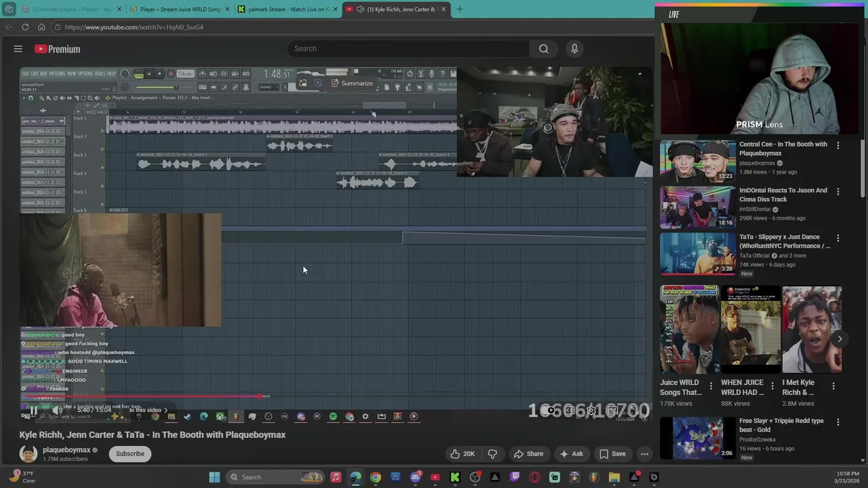Open the Juice WRLD Songs That short
Viewport: 868px width, 488px height.
[x=690, y=330]
